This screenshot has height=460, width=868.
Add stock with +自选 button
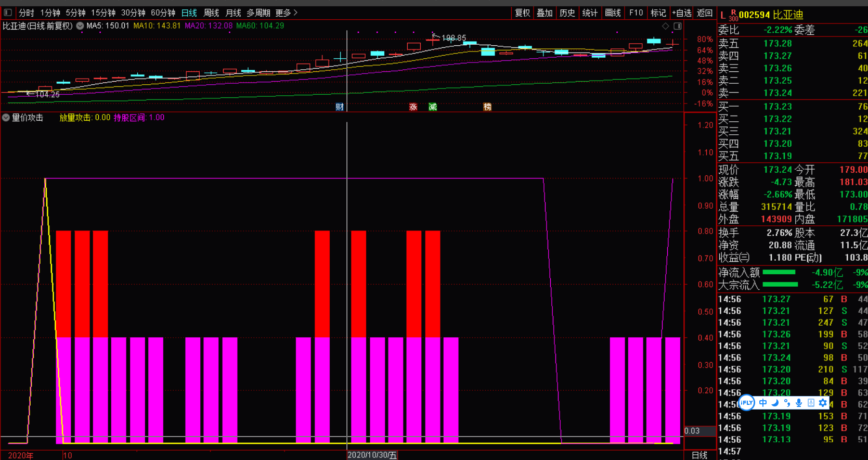(x=681, y=13)
